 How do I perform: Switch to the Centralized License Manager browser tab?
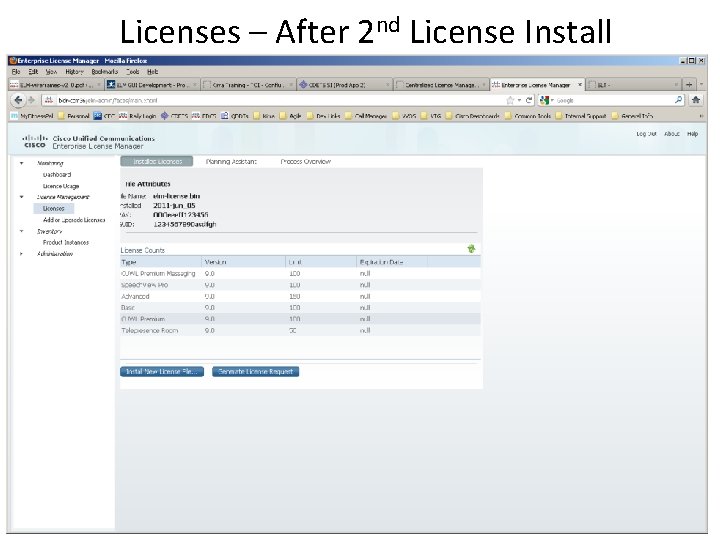tap(442, 84)
